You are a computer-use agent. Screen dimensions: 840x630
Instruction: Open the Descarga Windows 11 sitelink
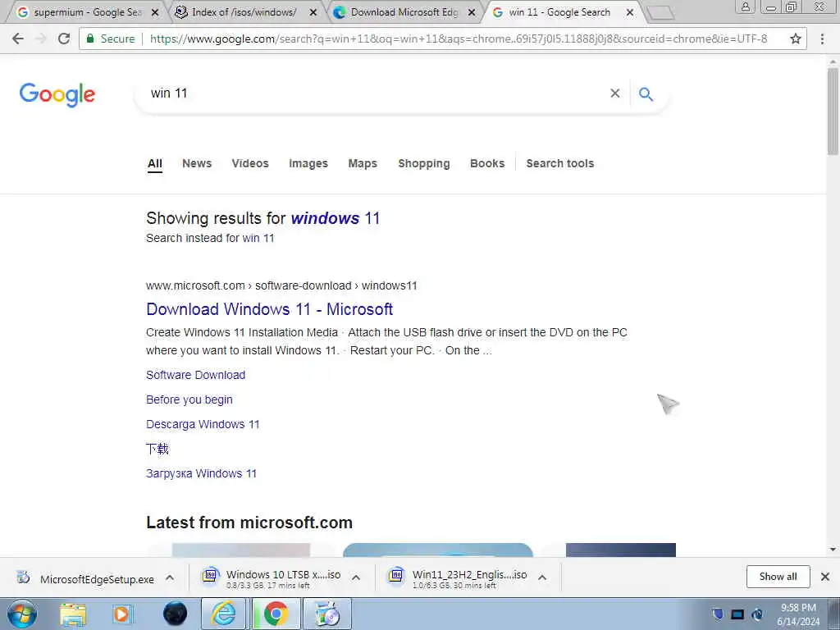(203, 424)
